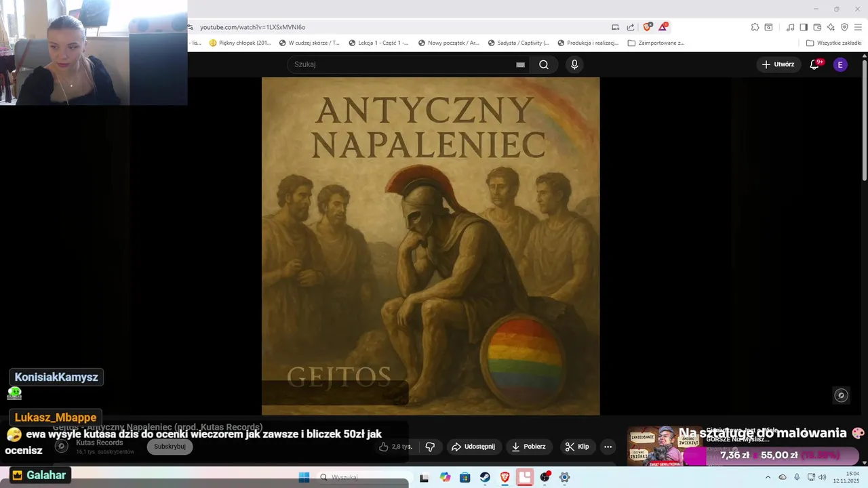The width and height of the screenshot is (868, 488).
Task: Open bookmark Sadysta / Captivity
Action: pos(519,43)
